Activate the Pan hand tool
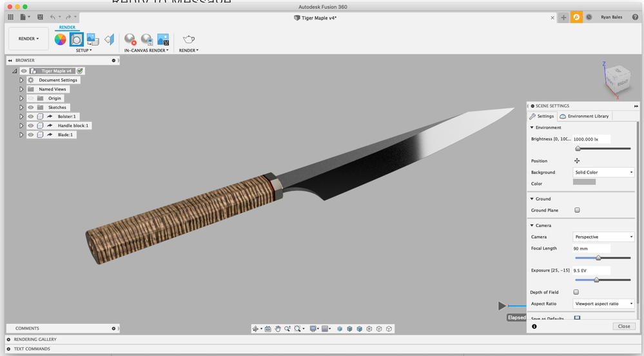 point(278,329)
